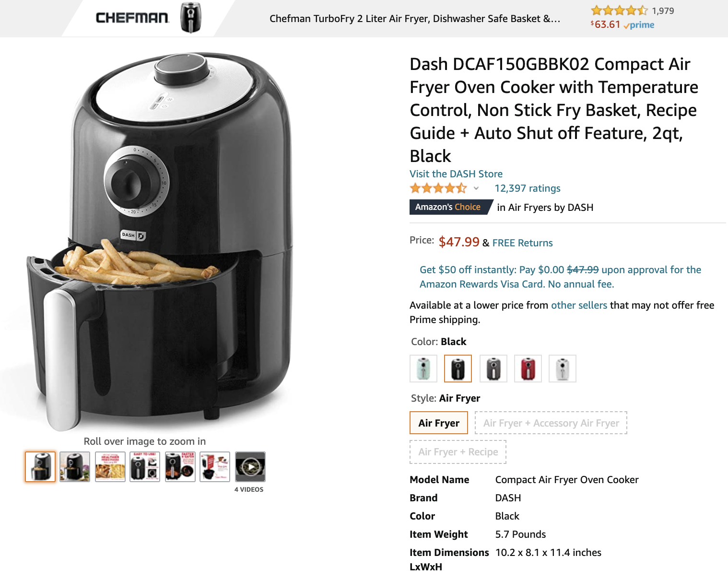The width and height of the screenshot is (728, 578).
Task: Choose the grey air fryer color option
Action: click(493, 369)
